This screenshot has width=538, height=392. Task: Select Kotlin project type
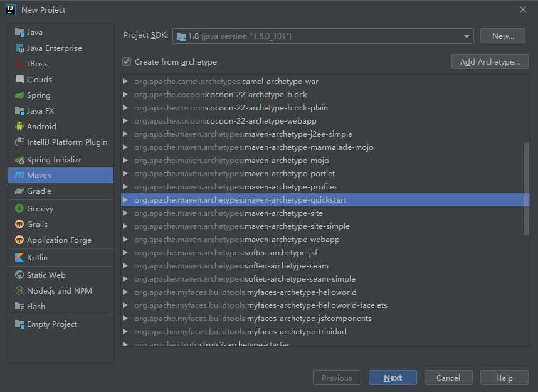tap(61, 257)
